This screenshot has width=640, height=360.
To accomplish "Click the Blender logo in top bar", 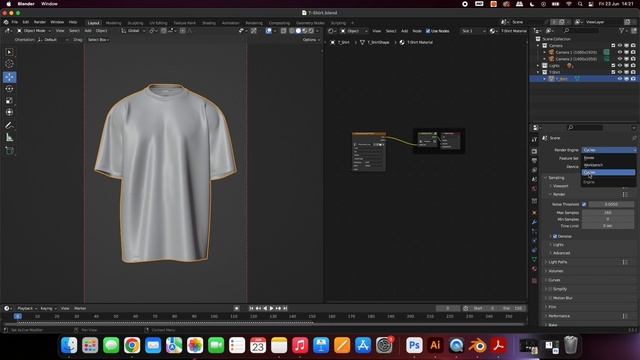I will [6, 22].
